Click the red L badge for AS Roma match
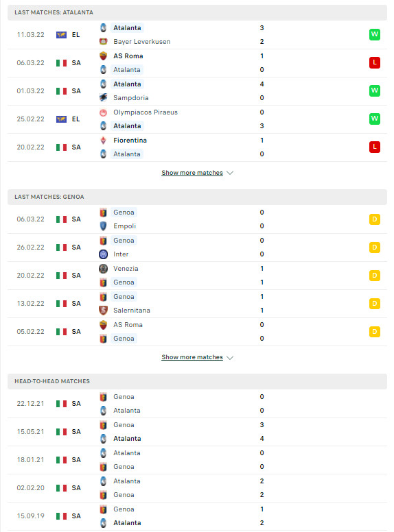The image size is (394, 532). point(375,63)
